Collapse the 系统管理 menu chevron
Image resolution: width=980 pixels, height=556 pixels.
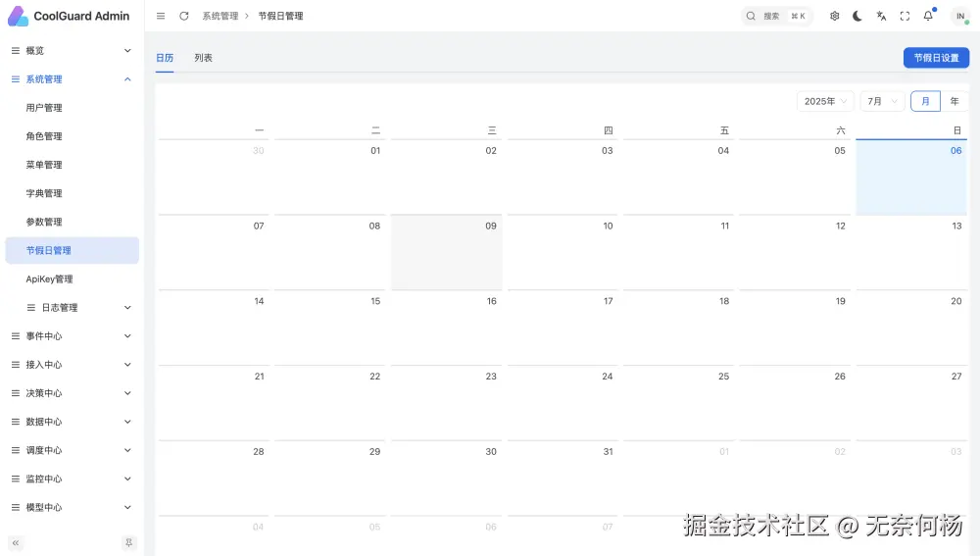pyautogui.click(x=127, y=79)
